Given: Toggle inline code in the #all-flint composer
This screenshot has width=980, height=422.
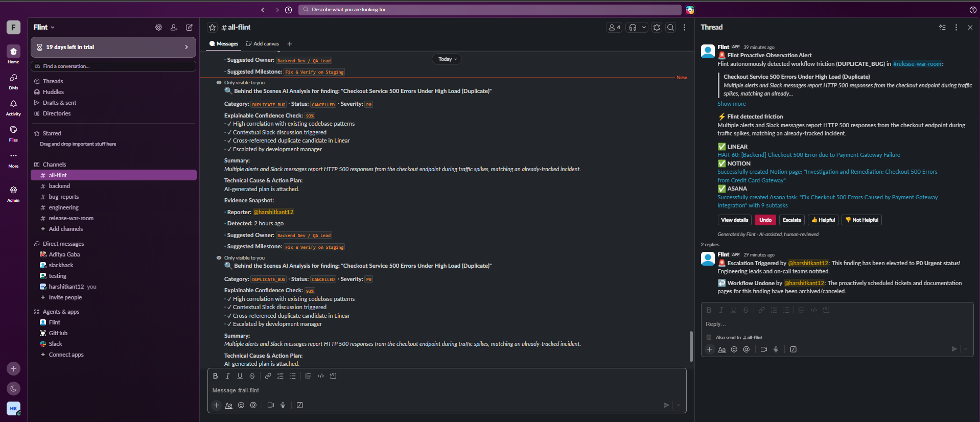Looking at the screenshot, I should (321, 376).
